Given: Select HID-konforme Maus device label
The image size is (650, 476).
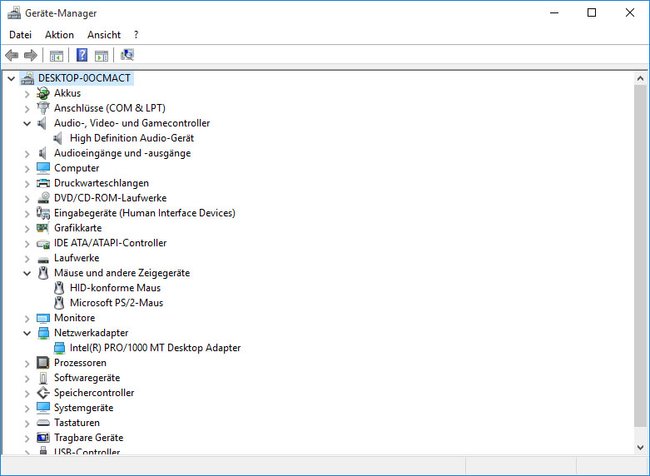Looking at the screenshot, I should [x=115, y=288].
